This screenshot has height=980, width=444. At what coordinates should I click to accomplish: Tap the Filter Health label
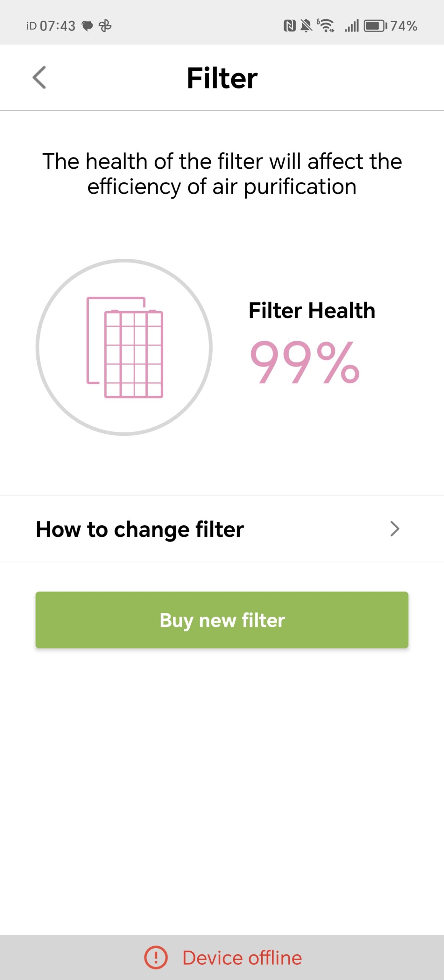pyautogui.click(x=312, y=310)
